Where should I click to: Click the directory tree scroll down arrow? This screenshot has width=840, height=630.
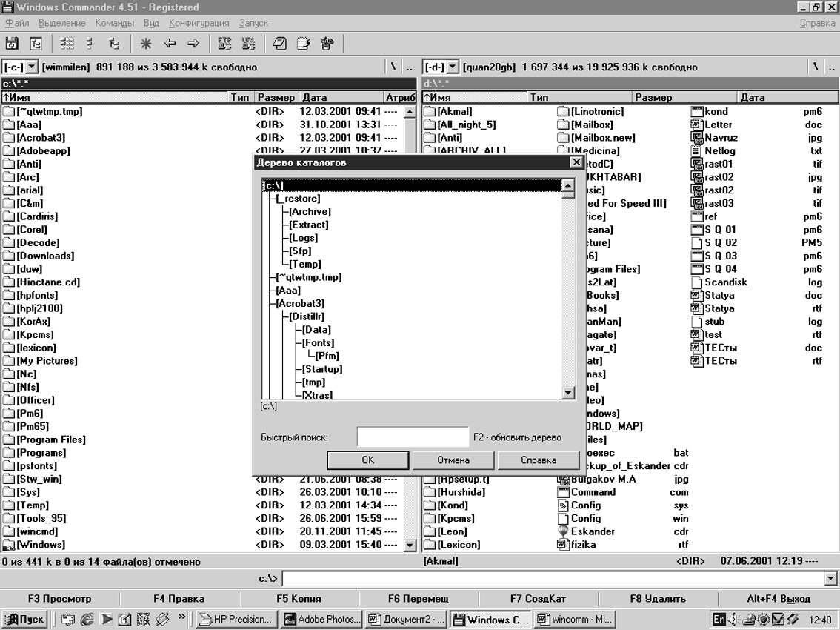point(568,393)
